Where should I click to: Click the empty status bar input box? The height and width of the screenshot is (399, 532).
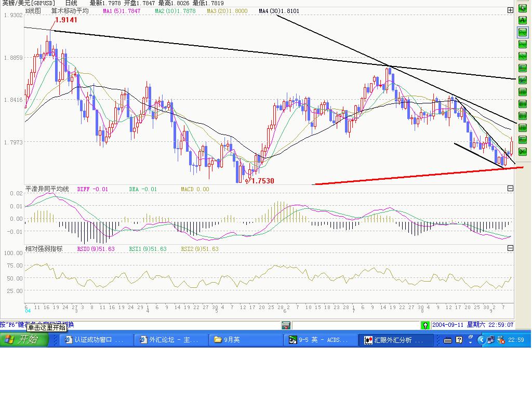[x=355, y=325]
